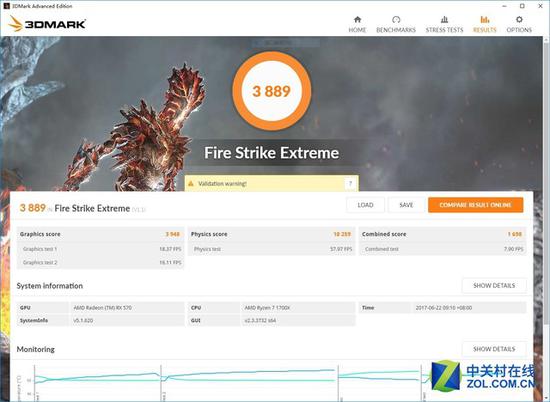550x402 pixels.
Task: Click the SAVE button
Action: [406, 205]
